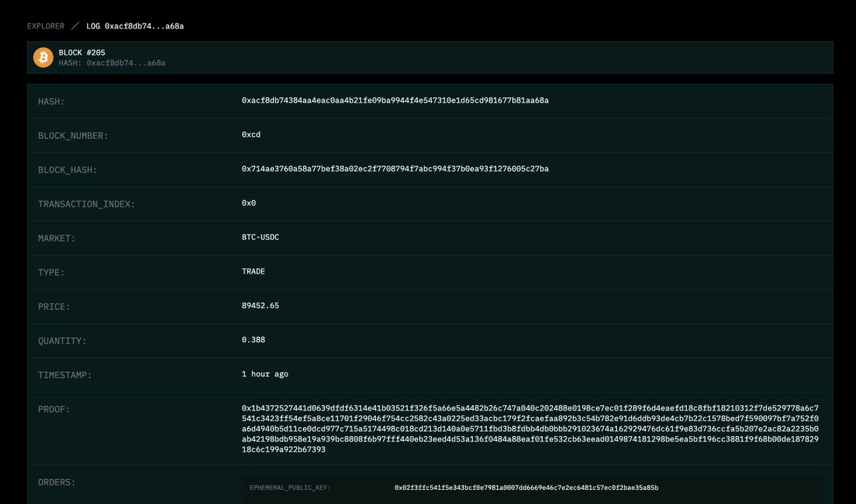Click the TYPE: field label
This screenshot has height=504, width=856.
(x=51, y=272)
